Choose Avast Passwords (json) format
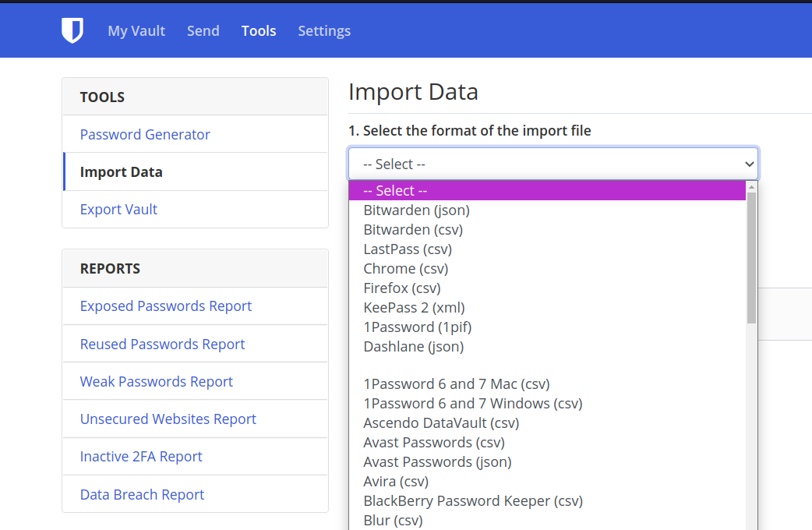The width and height of the screenshot is (812, 530). 547,462
